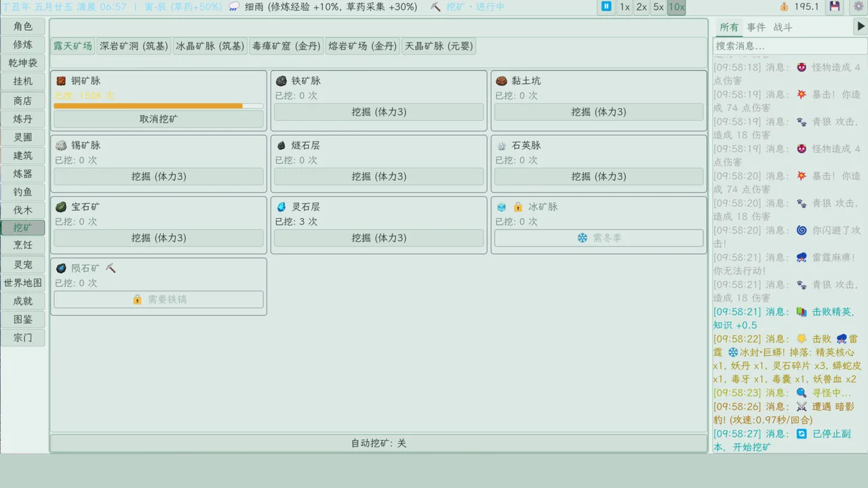
Task: Show 所有 messages tab
Action: [729, 27]
